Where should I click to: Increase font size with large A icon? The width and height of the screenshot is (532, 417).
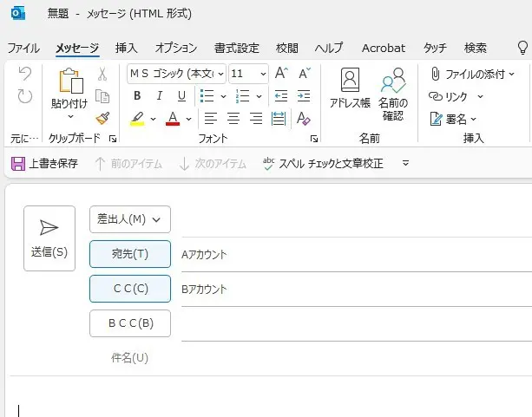pos(281,73)
